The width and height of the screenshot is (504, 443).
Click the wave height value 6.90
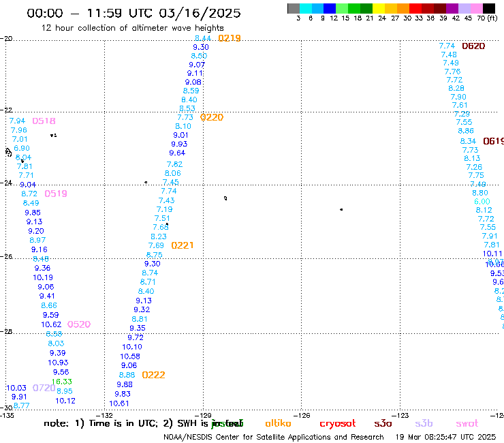(x=22, y=149)
